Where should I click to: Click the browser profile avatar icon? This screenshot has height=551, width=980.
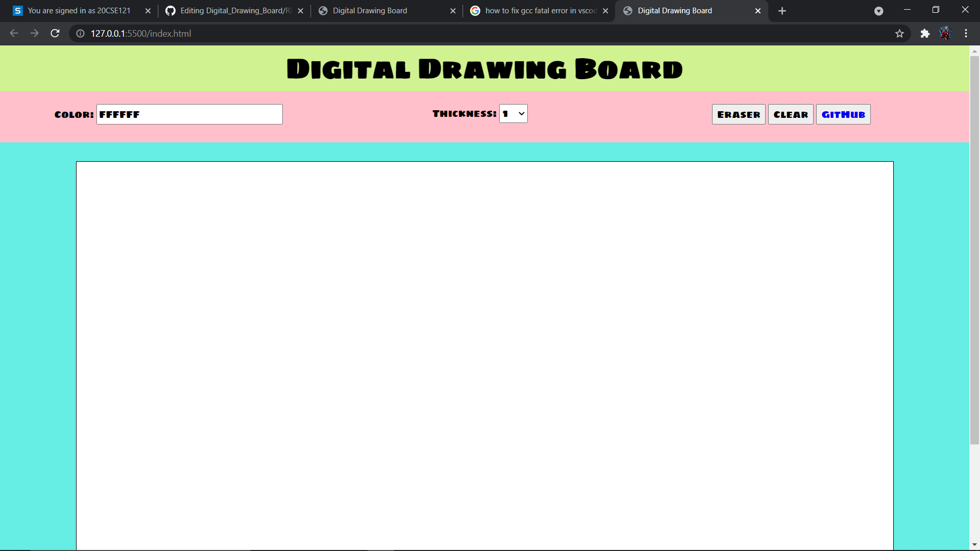946,33
